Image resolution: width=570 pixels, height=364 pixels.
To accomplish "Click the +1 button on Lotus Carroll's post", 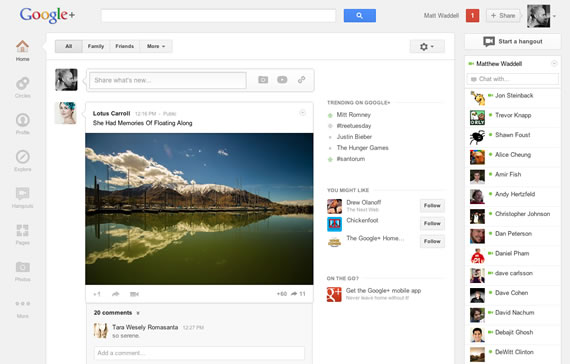I will (97, 294).
